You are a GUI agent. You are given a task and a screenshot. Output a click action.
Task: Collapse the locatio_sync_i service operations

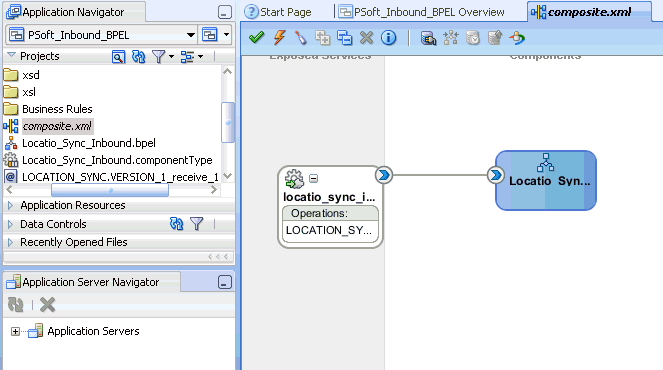click(313, 178)
